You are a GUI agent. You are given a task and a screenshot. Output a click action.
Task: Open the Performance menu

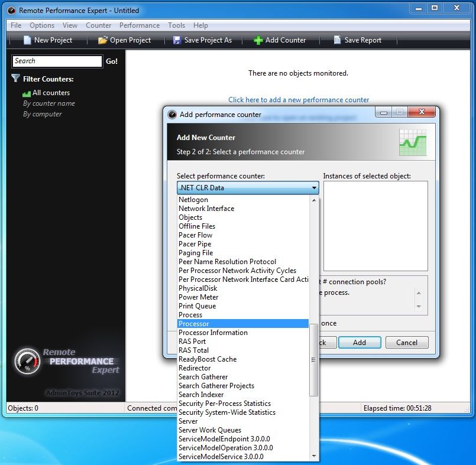coord(140,25)
